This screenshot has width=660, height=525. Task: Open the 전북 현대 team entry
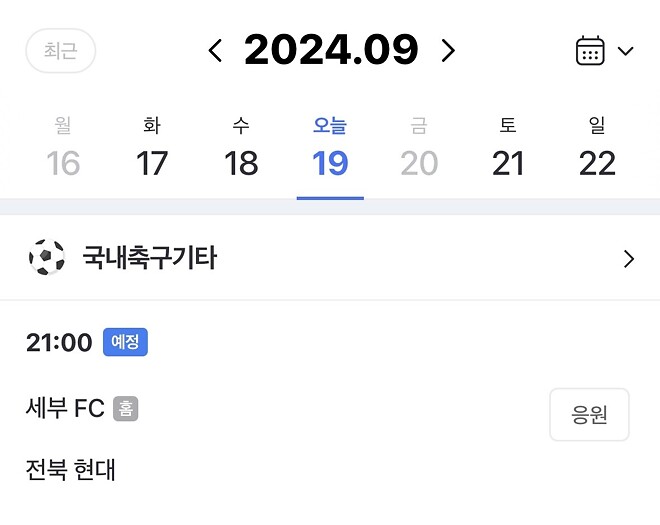click(x=70, y=469)
